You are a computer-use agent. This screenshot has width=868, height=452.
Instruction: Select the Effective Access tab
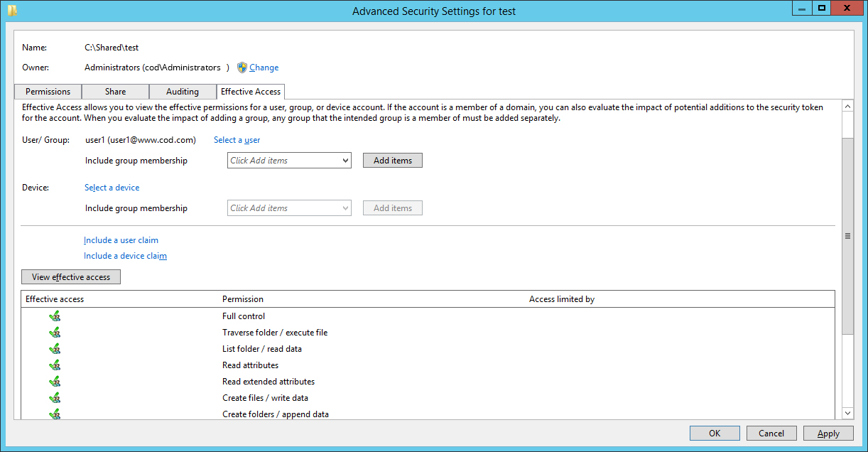[251, 92]
